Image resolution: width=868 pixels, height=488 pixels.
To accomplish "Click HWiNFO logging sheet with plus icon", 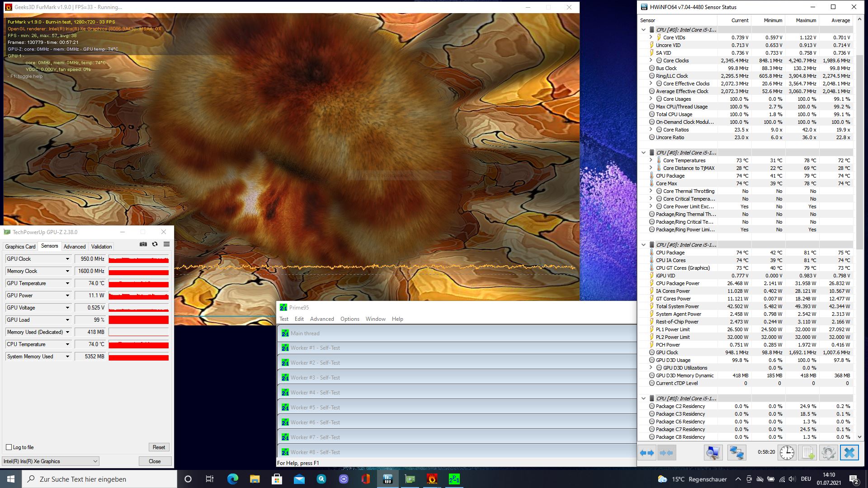I will tap(808, 452).
